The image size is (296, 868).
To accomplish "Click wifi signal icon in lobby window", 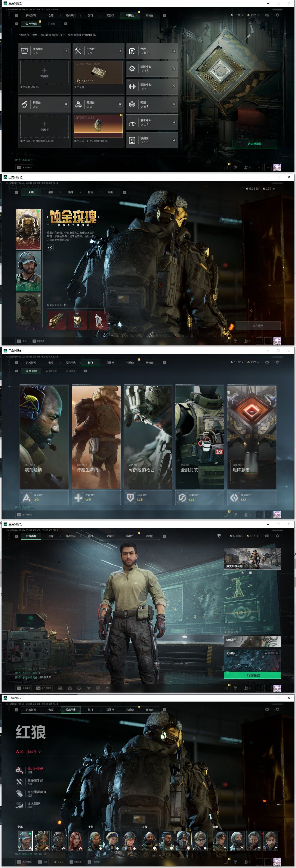I will tap(219, 536).
